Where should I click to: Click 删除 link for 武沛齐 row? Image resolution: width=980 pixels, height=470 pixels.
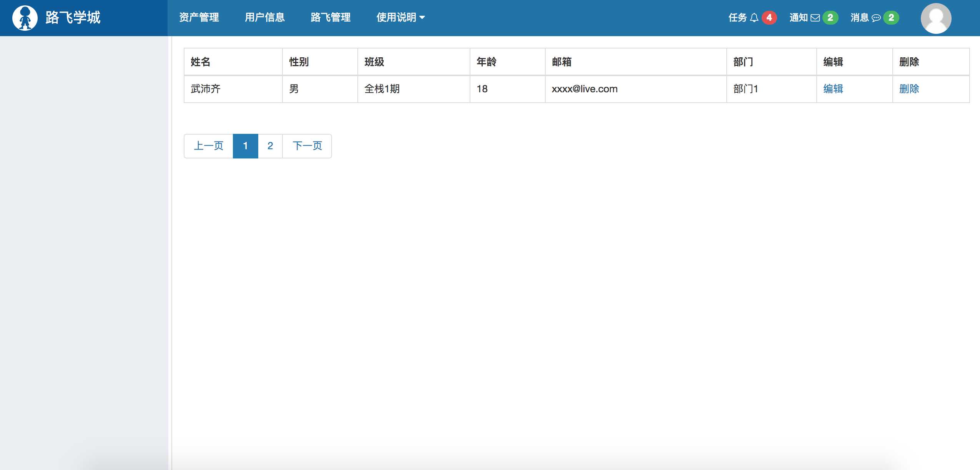(909, 89)
